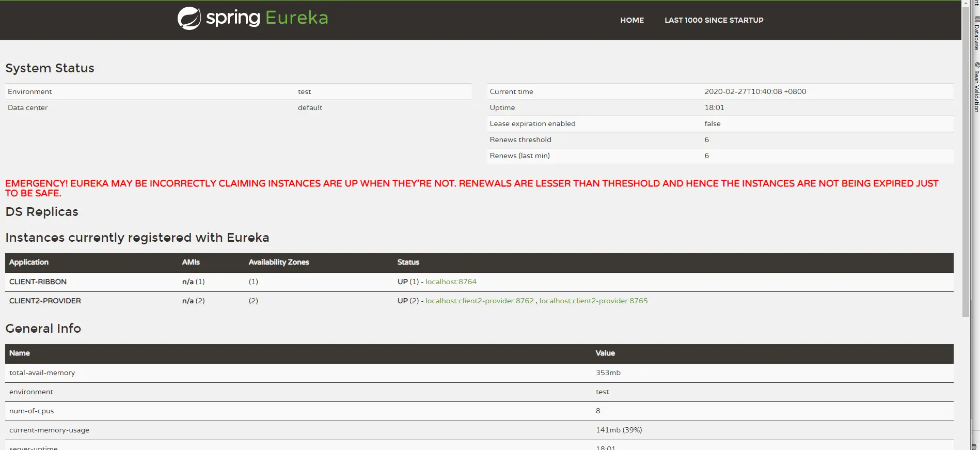
Task: Click the CLIENT-RIBBON application name
Action: pos(38,282)
